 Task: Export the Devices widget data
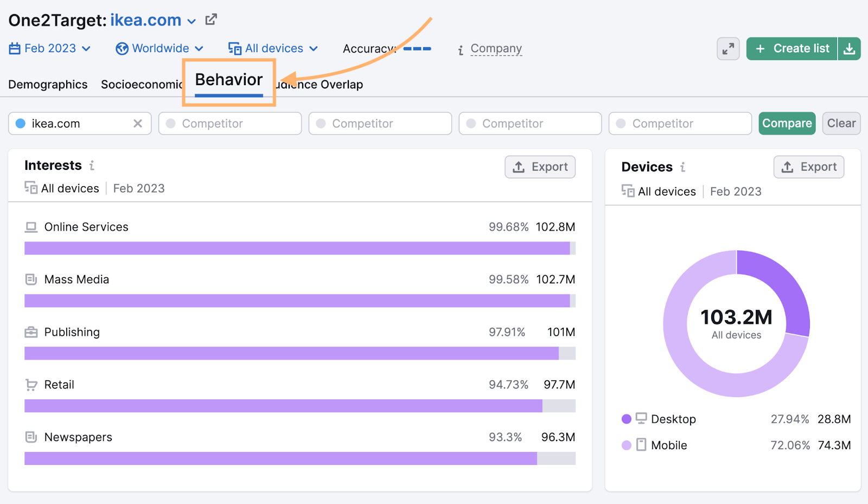(x=809, y=167)
